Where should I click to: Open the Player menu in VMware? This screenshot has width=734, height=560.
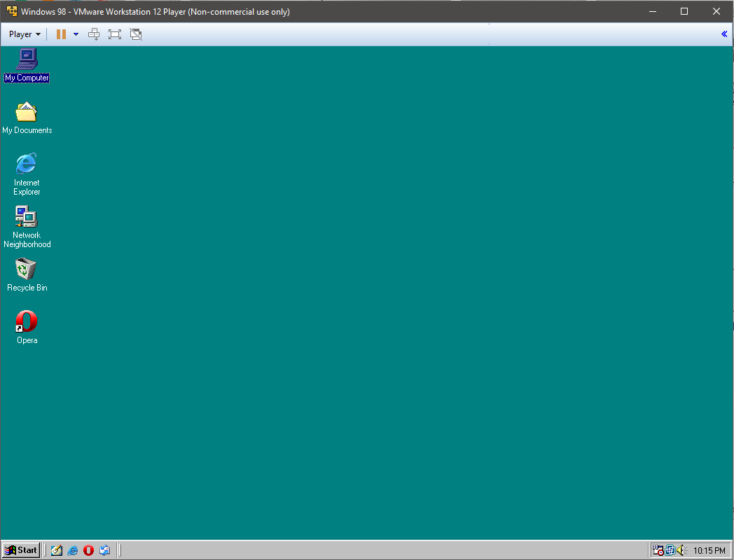point(25,34)
